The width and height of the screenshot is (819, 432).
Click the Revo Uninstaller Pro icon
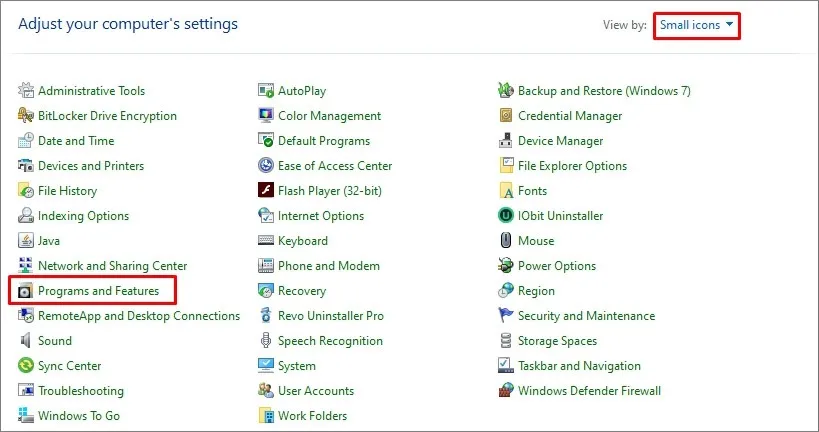click(x=266, y=316)
